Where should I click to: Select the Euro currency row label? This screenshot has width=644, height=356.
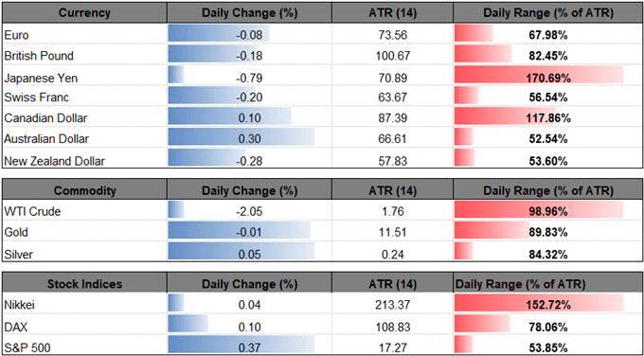tap(16, 35)
